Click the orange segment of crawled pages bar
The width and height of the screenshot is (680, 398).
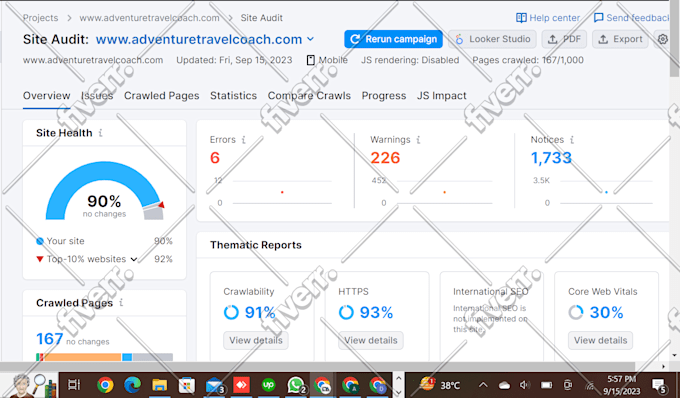click(82, 357)
